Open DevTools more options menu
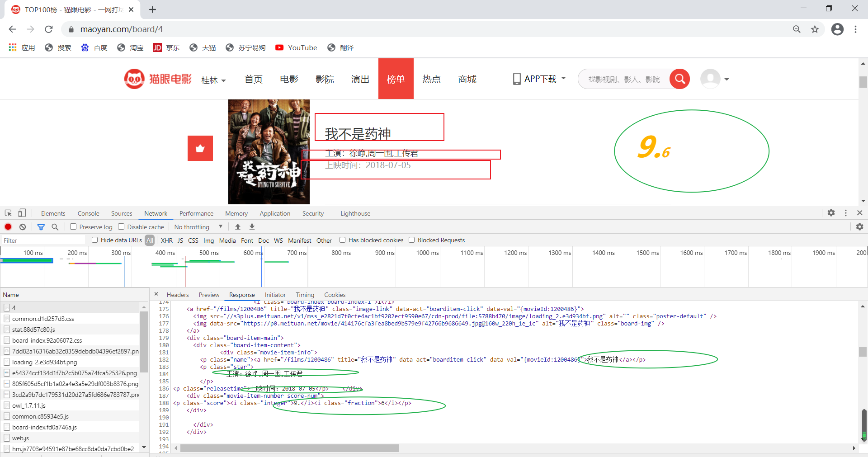Screen dimensions: 868x457 coord(845,213)
